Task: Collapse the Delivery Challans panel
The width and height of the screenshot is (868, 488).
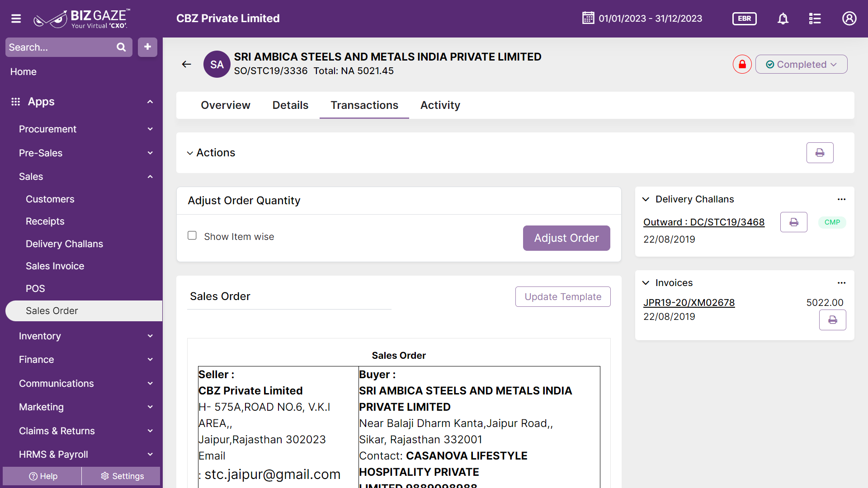Action: coord(646,199)
